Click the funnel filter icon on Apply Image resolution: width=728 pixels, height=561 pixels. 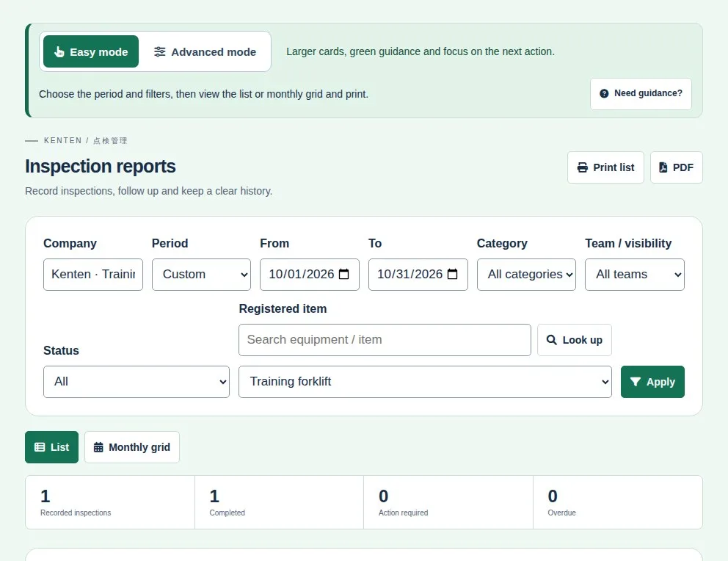(636, 382)
